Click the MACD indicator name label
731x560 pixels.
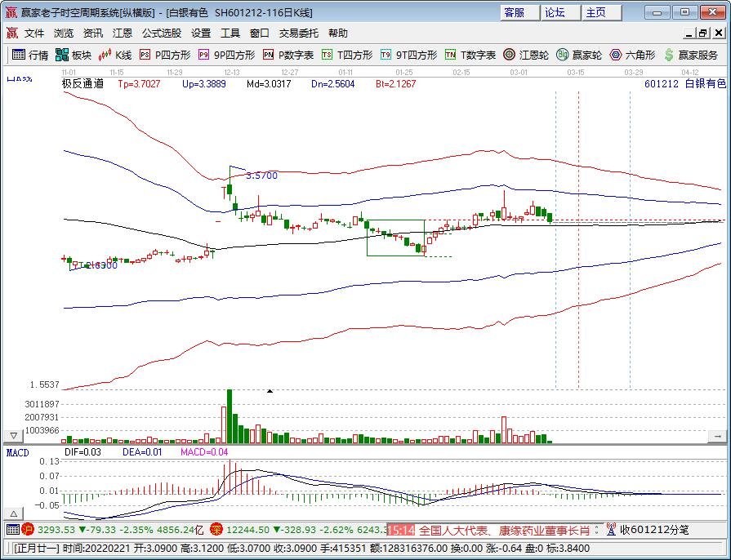tap(17, 452)
